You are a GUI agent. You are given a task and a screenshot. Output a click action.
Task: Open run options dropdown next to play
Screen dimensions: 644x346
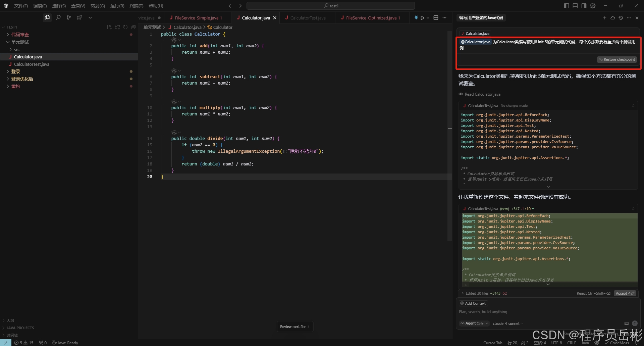[428, 18]
